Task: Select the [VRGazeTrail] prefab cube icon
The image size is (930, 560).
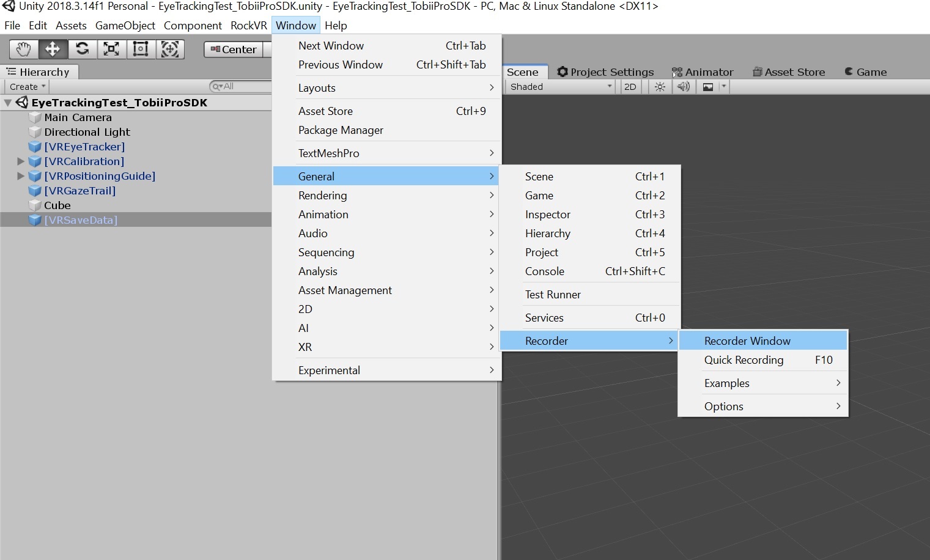Action: pos(35,191)
